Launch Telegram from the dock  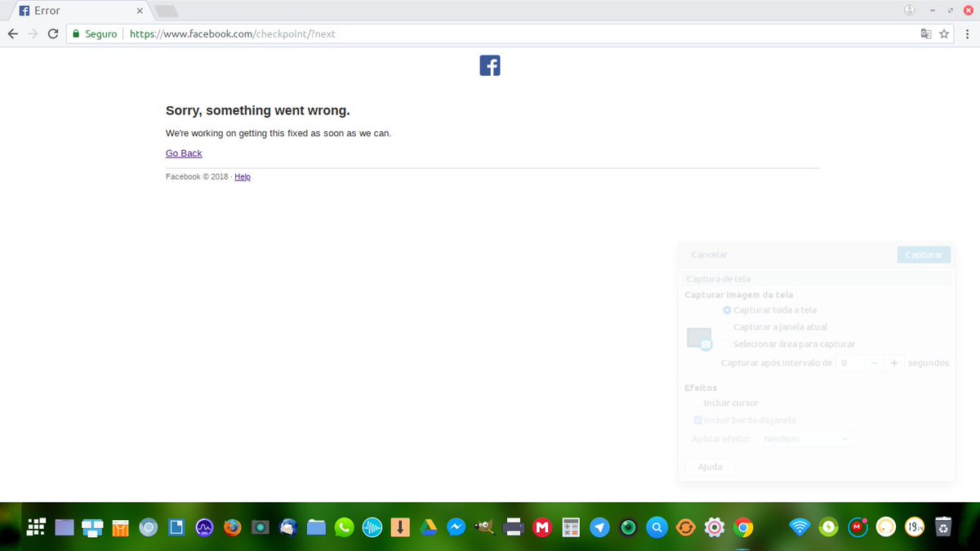coord(600,527)
